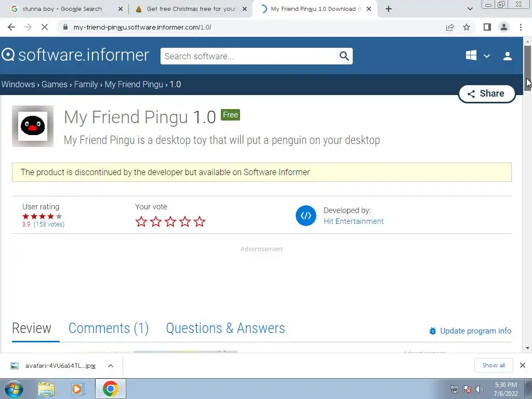Click the page vertical scrollbar thumb
Image resolution: width=532 pixels, height=399 pixels.
point(527,68)
